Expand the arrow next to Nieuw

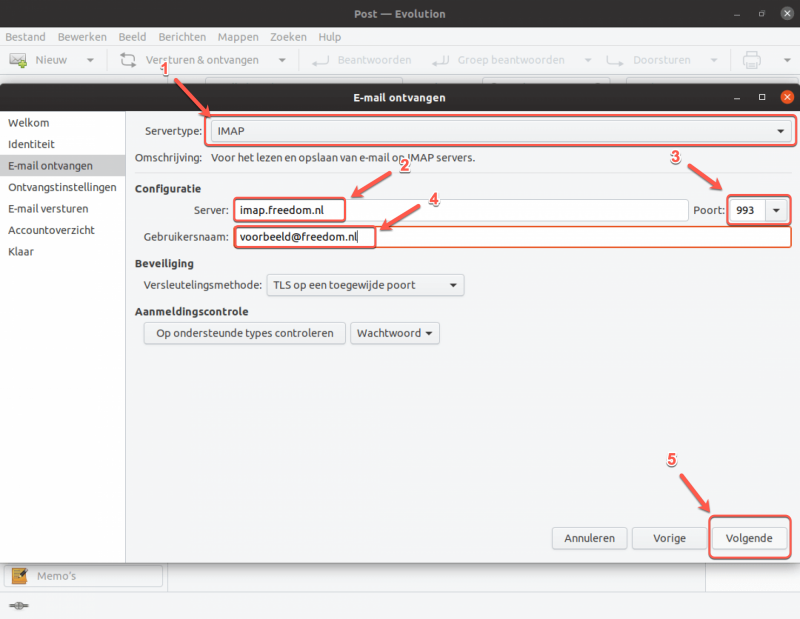90,60
